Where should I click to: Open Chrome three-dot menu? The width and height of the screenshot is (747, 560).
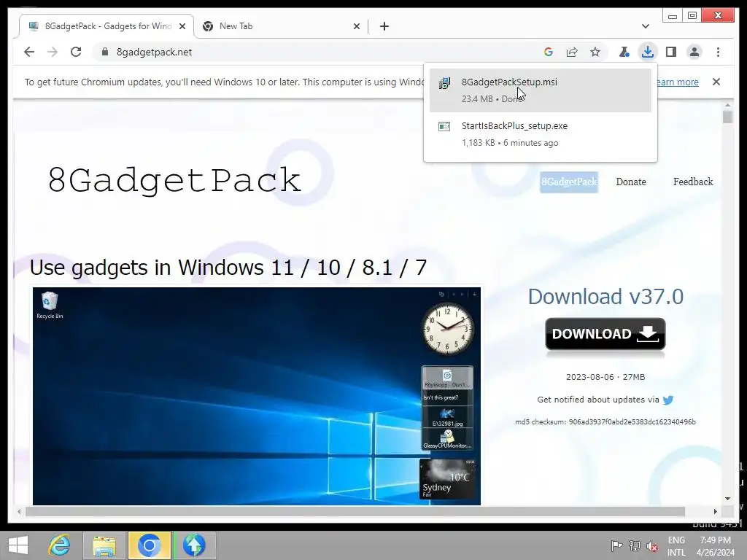click(x=718, y=52)
